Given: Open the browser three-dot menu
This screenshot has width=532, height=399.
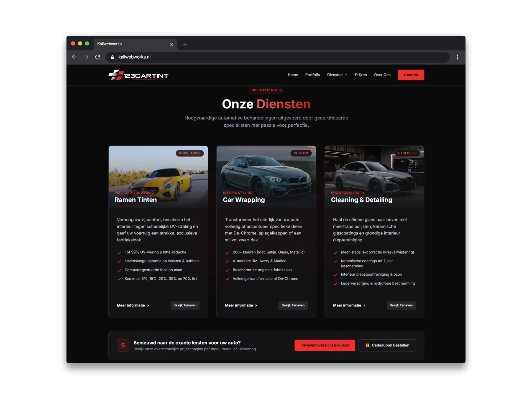Looking at the screenshot, I should pyautogui.click(x=457, y=57).
